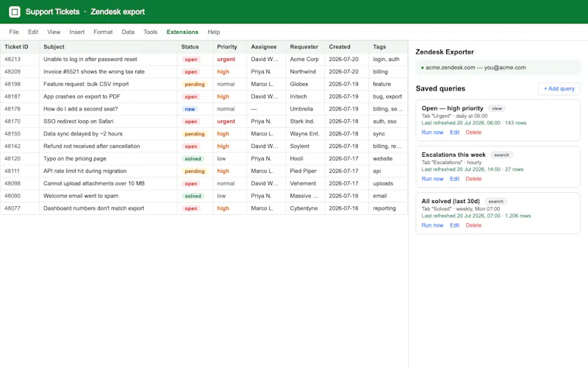Image resolution: width=588 pixels, height=368 pixels.
Task: Delete the All solved (last 30d) query
Action: 473,225
